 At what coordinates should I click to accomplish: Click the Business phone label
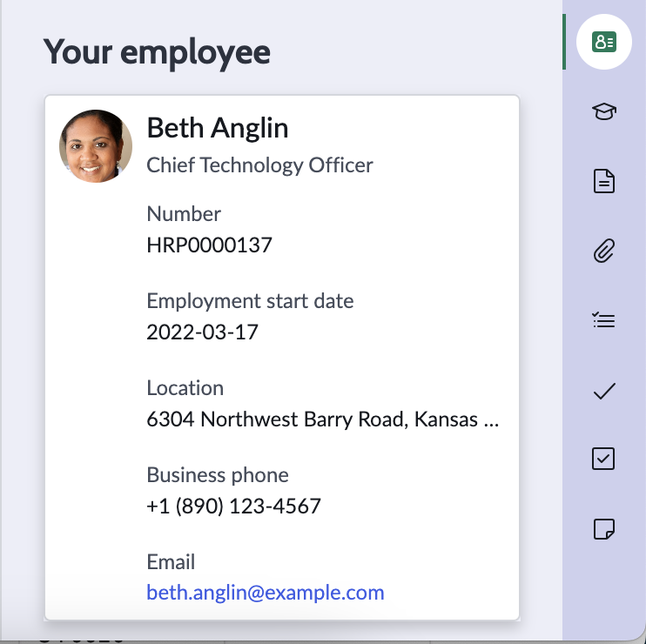(x=218, y=475)
